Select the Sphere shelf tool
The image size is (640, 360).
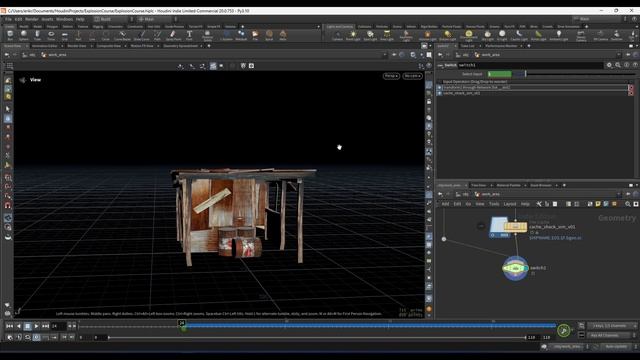click(x=24, y=36)
